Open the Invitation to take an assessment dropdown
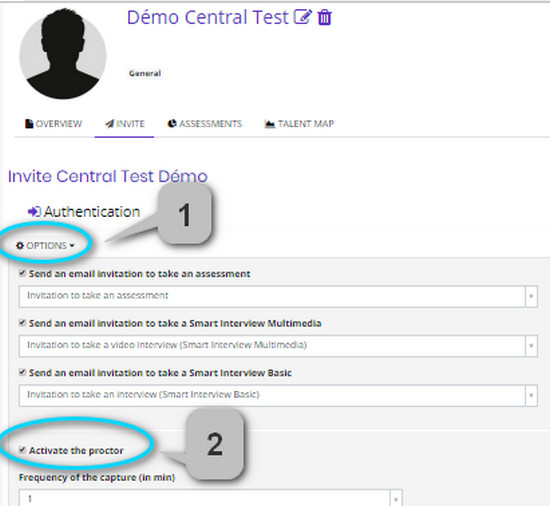This screenshot has width=550, height=506. (x=278, y=296)
